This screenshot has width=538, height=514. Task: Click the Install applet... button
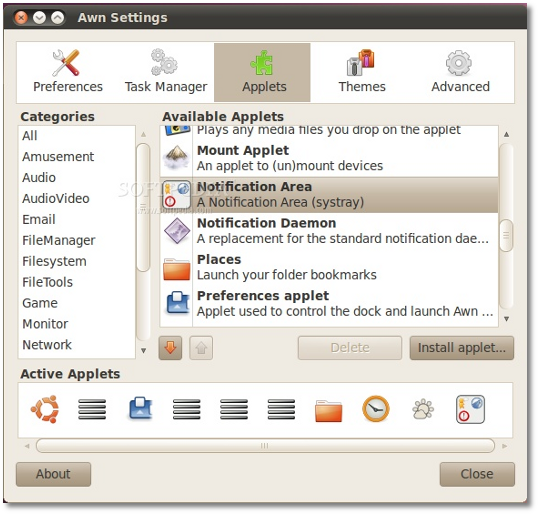(462, 348)
